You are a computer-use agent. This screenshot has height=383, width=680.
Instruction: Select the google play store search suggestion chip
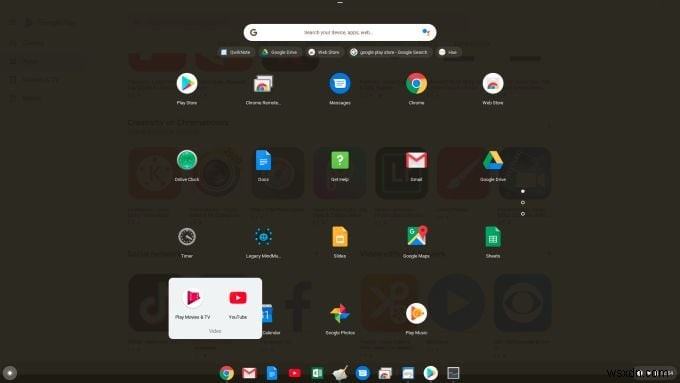[389, 52]
